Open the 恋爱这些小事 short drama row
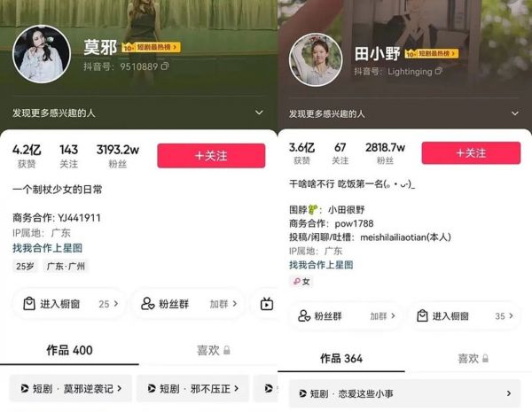 coord(404,393)
